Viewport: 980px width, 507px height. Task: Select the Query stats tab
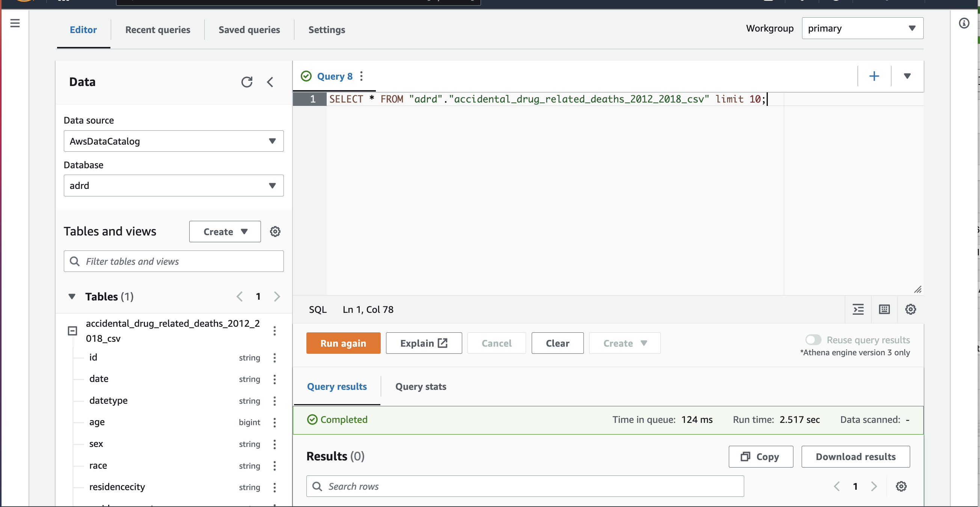click(421, 386)
